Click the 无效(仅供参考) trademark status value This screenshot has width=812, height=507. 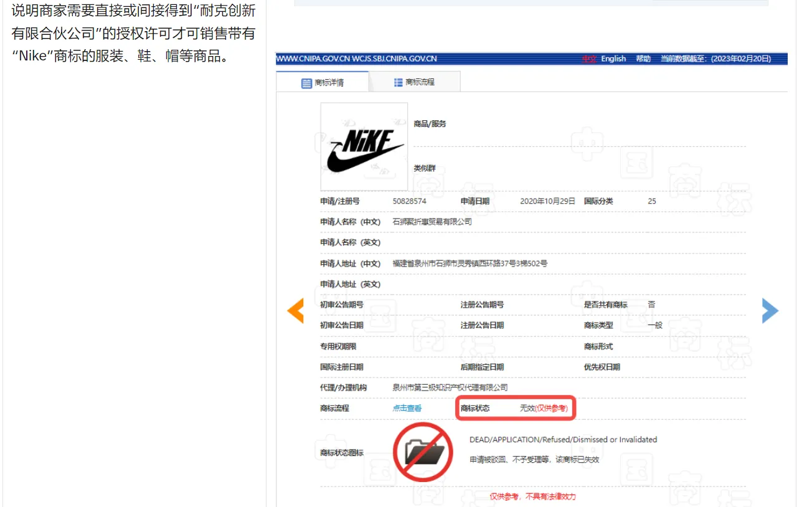coord(544,409)
